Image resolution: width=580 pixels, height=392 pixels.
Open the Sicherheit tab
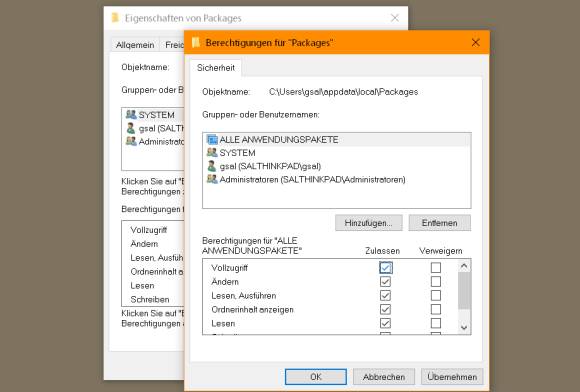(216, 68)
